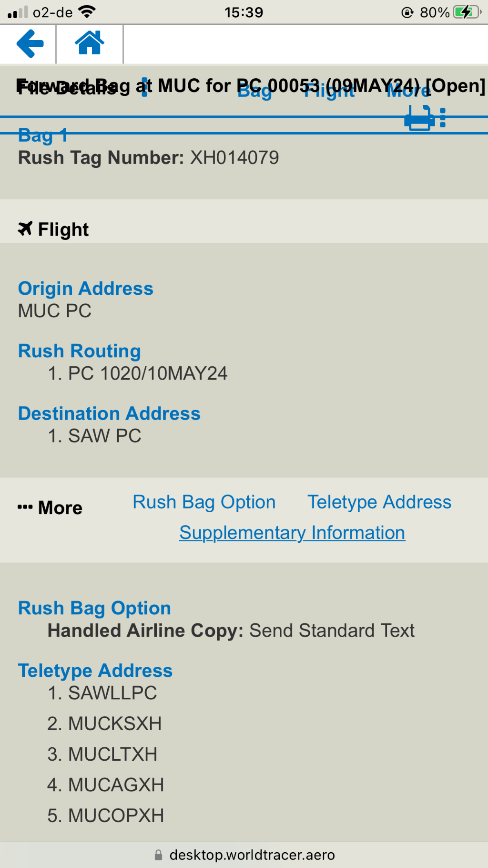Select the Destination Address heading
Screen dimensions: 488x868
[x=109, y=413]
